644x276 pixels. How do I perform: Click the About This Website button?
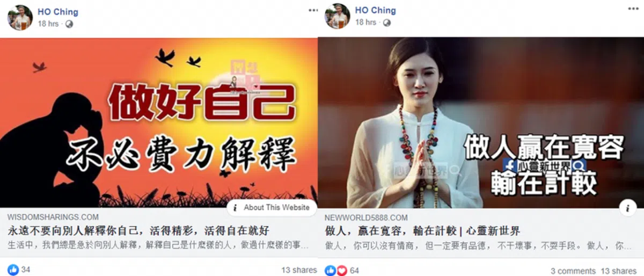272,207
